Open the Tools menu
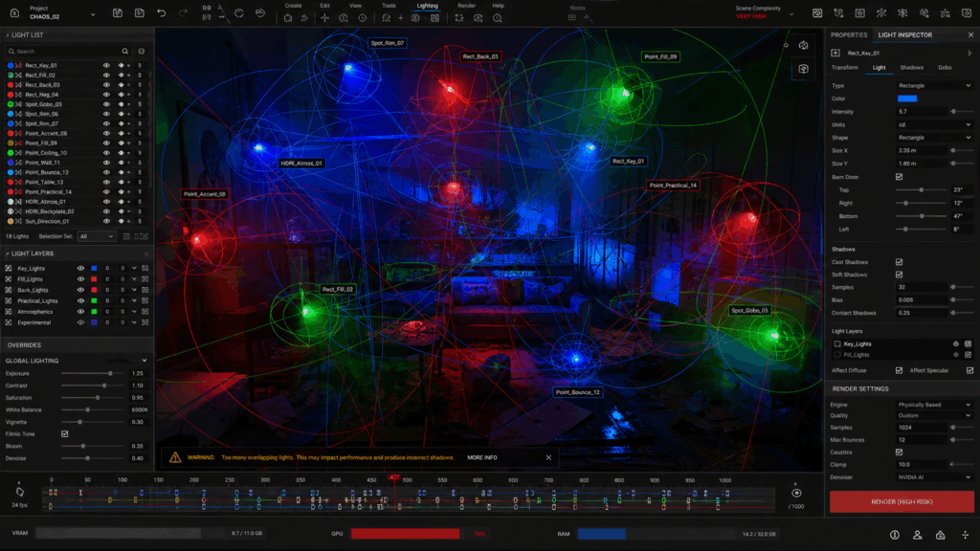Viewport: 980px width, 551px height. (x=389, y=6)
